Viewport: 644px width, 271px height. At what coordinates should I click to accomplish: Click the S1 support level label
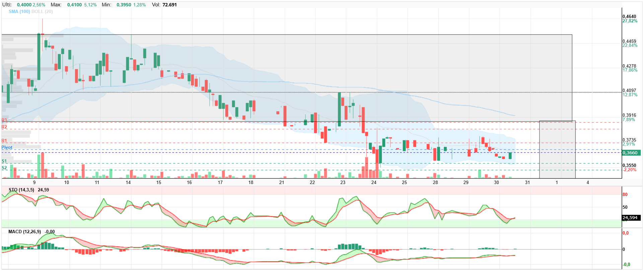pos(4,161)
